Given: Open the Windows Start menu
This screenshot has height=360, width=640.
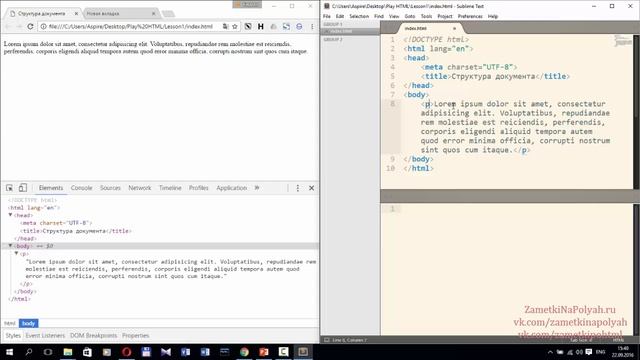Looking at the screenshot, I should click(x=9, y=352).
